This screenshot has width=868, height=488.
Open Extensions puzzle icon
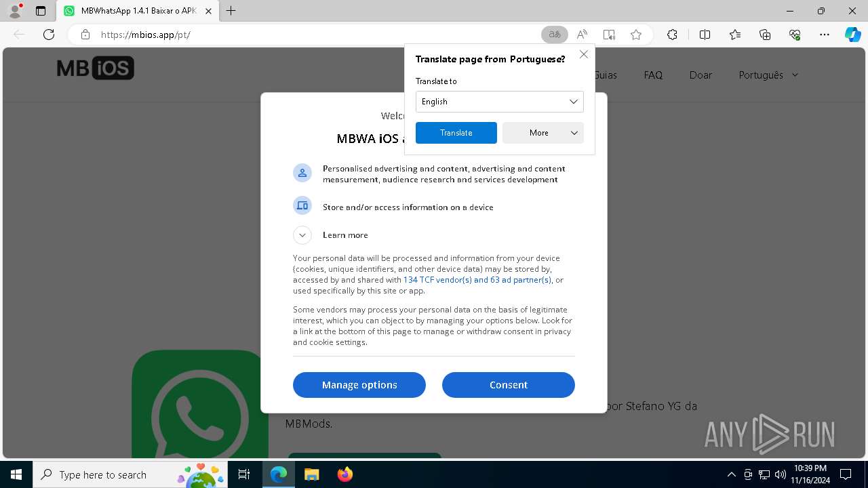[672, 35]
